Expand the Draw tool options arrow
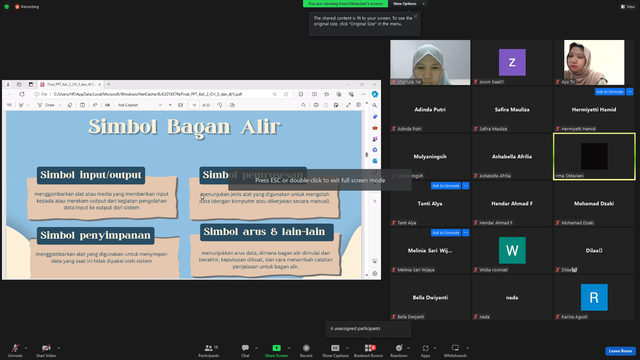The image size is (640, 360). [60, 105]
